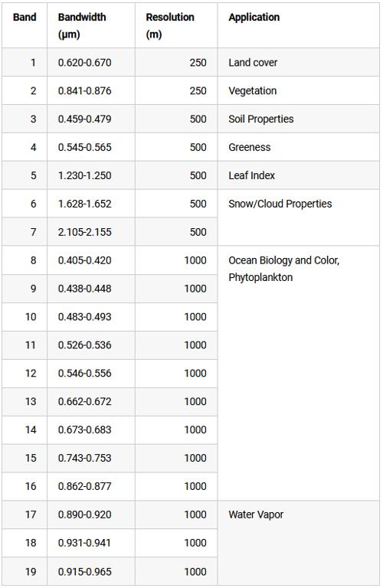Select the Leaf Index cell
The height and width of the screenshot is (588, 383).
point(299,175)
